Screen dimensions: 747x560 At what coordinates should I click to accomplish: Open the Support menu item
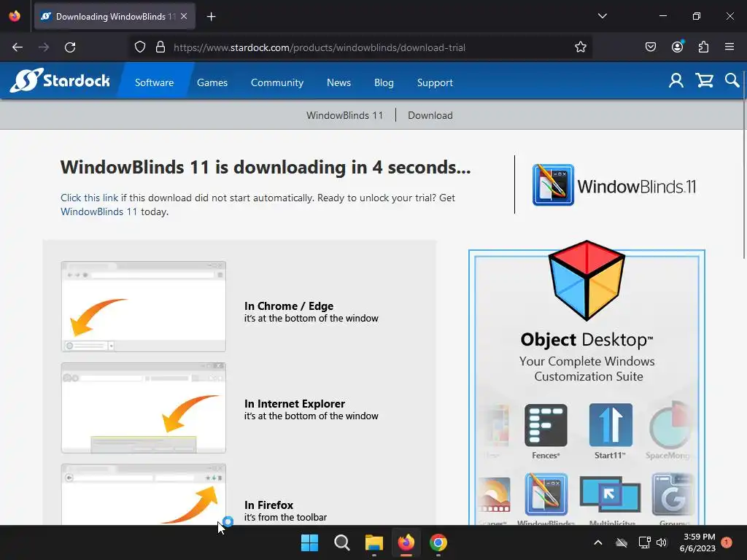[x=435, y=82]
